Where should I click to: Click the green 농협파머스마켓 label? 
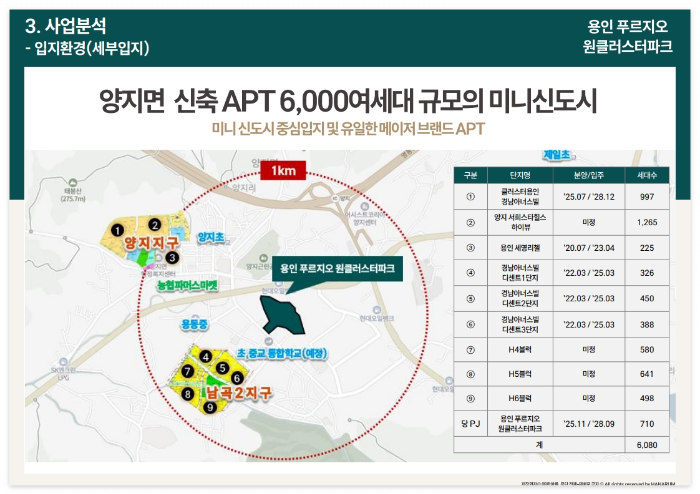(188, 285)
